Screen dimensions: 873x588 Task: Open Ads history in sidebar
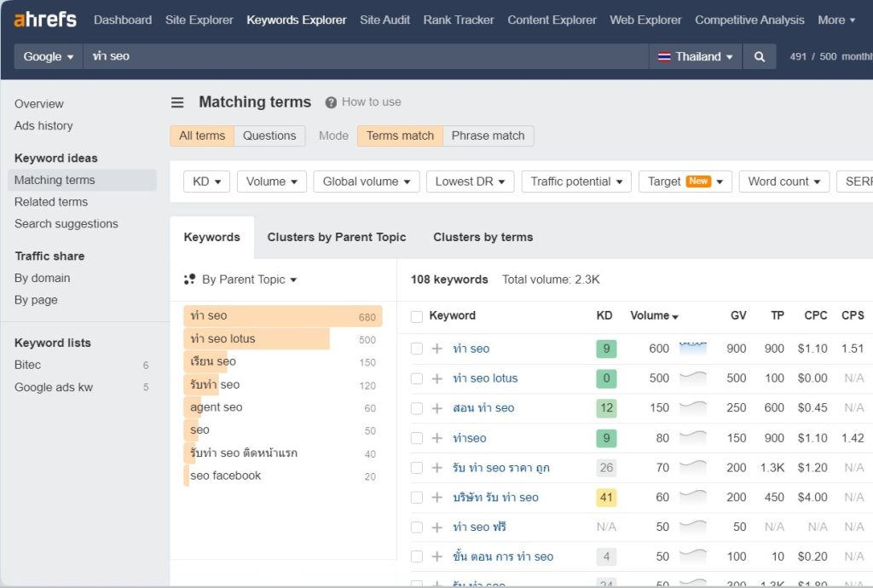coord(43,126)
